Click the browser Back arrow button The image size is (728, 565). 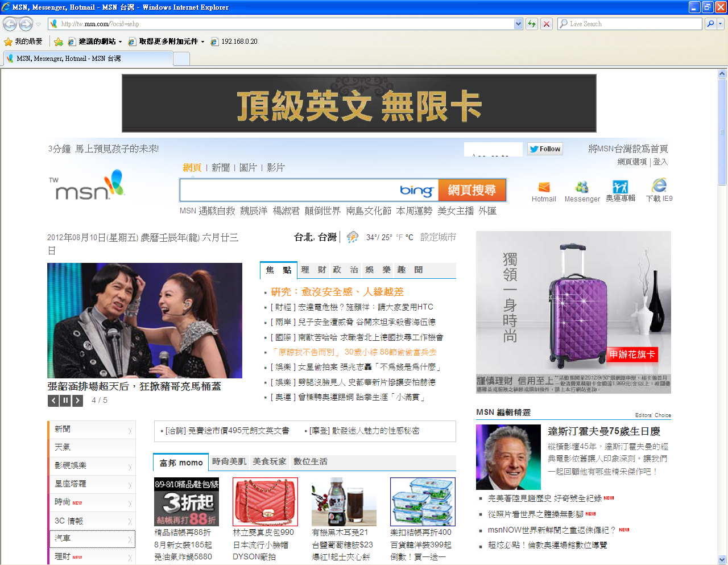coord(10,24)
